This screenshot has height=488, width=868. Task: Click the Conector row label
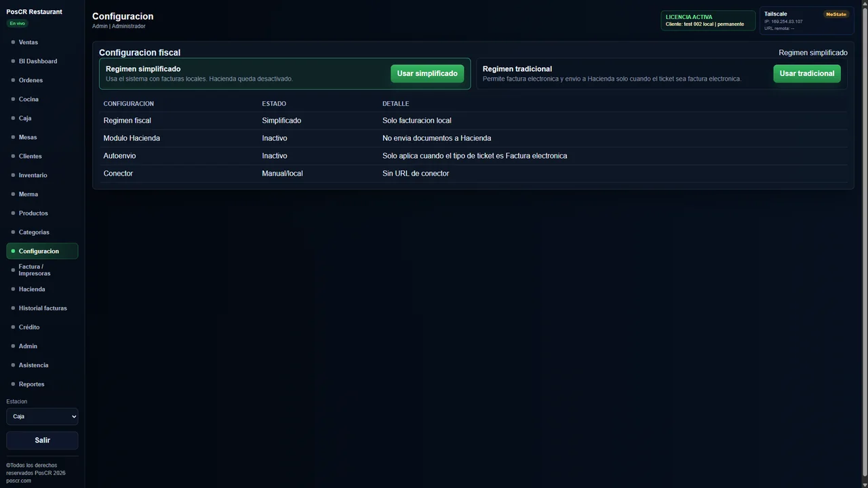pos(118,174)
